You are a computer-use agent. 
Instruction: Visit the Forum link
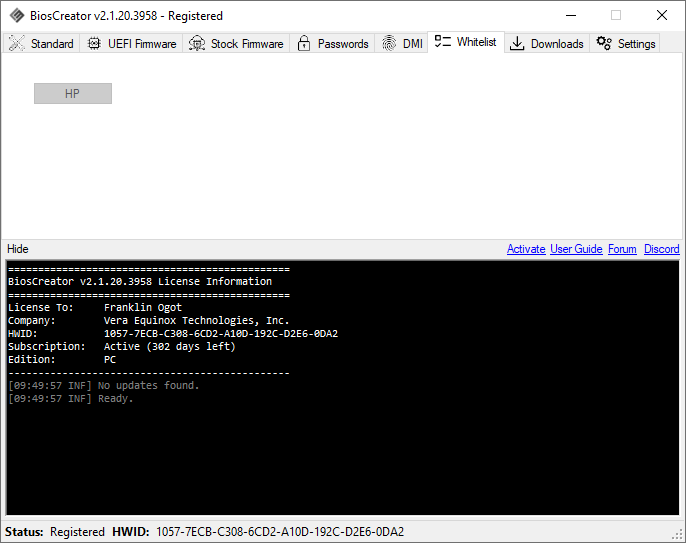click(622, 249)
